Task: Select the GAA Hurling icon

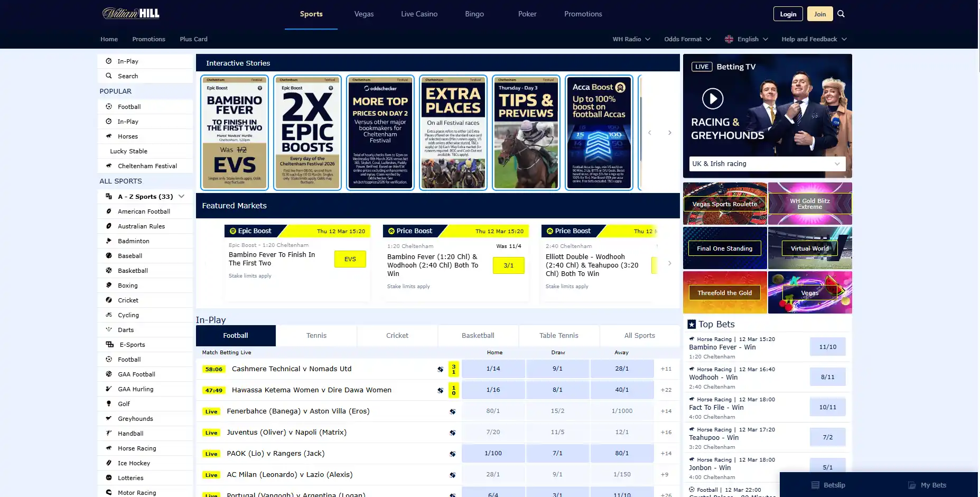Action: tap(109, 389)
